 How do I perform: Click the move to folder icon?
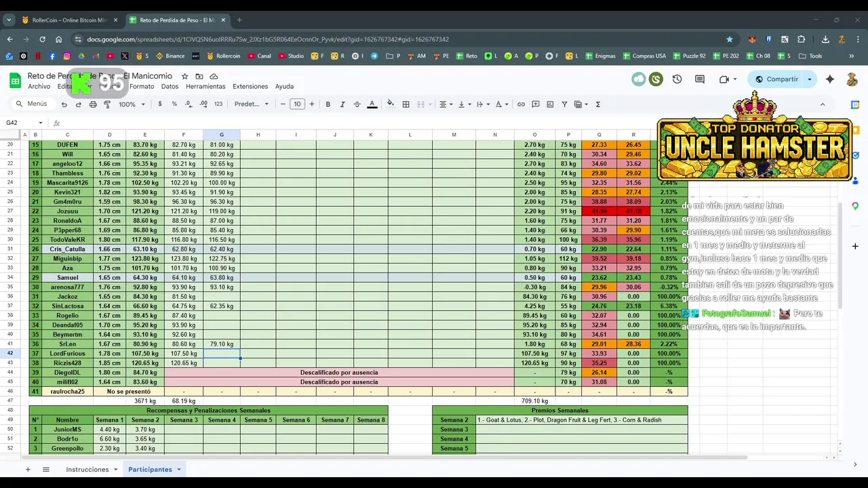[x=199, y=77]
